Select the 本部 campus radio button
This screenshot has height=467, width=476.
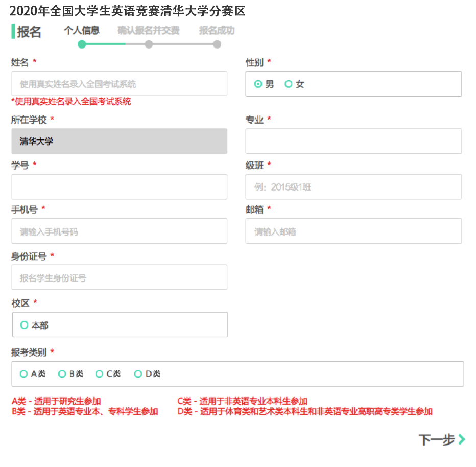(24, 325)
